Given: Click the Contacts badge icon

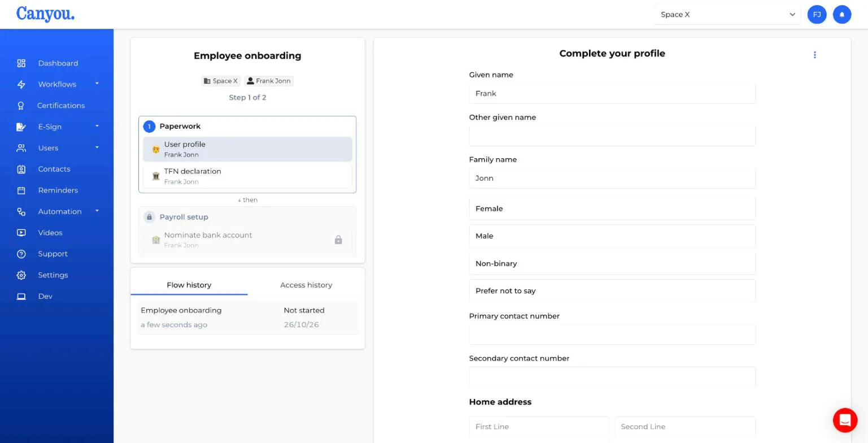Looking at the screenshot, I should click(21, 169).
